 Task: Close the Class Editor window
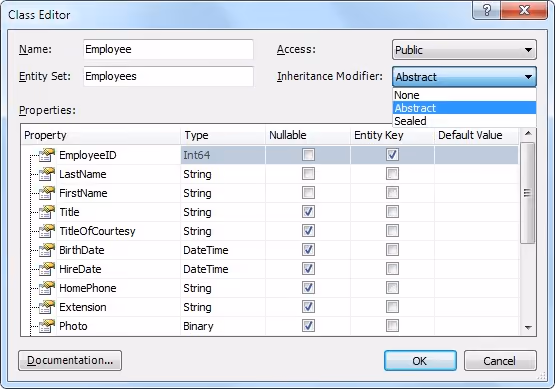(x=525, y=10)
